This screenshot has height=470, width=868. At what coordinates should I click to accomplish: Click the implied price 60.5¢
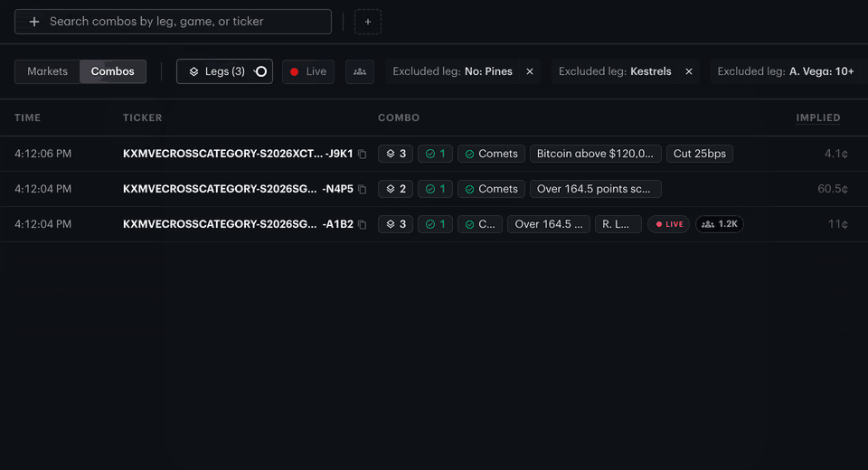click(833, 189)
